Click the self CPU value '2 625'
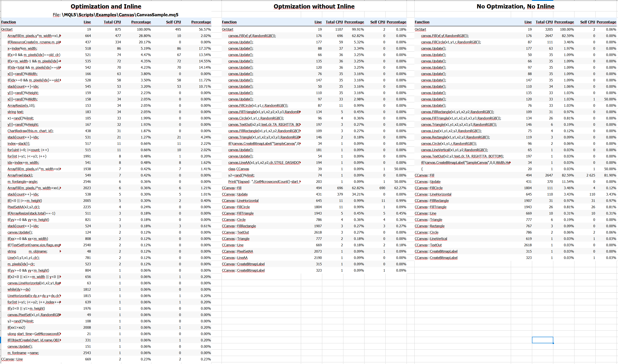Viewport: 618px width, 364px height. (591, 175)
